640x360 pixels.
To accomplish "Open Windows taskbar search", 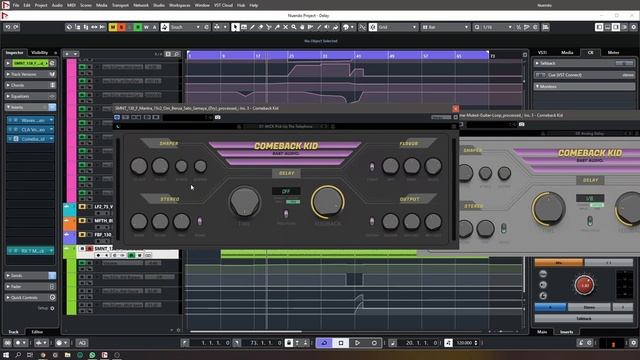I will coord(18,355).
